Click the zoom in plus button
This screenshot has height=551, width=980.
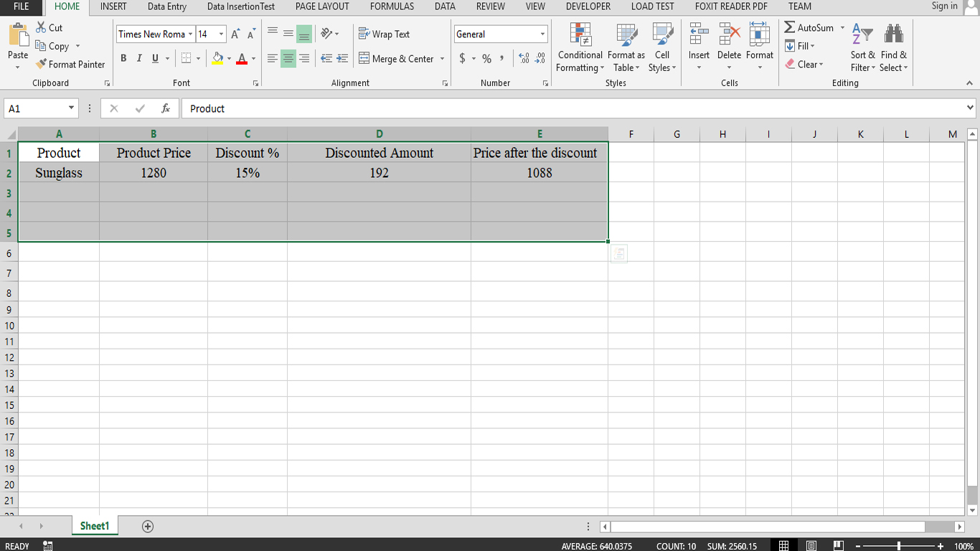click(940, 546)
